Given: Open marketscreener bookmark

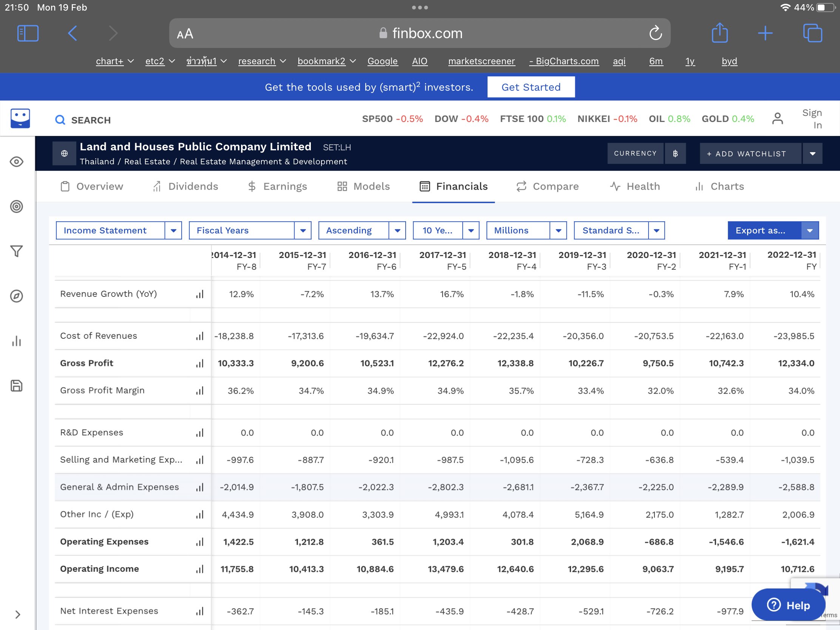Looking at the screenshot, I should (x=482, y=61).
